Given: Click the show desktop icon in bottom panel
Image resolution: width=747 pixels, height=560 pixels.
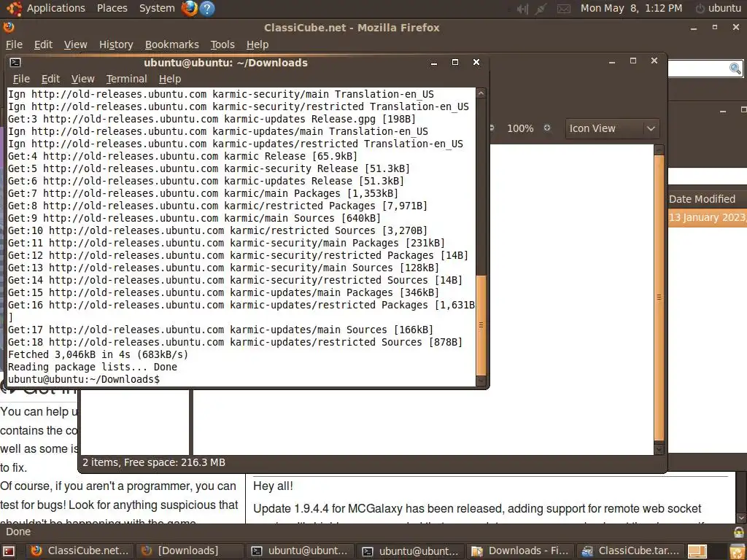Looking at the screenshot, I should click(9, 551).
